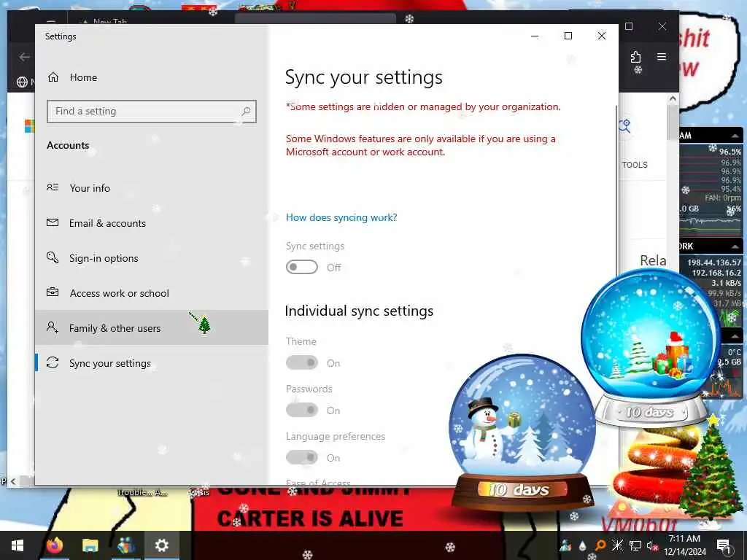Open Your info in Accounts
The image size is (747, 560).
pos(152,188)
